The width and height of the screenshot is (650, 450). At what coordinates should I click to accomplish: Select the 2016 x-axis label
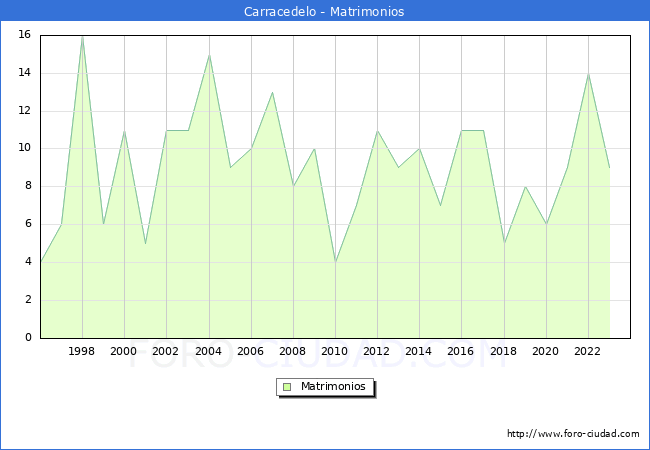[x=461, y=351]
